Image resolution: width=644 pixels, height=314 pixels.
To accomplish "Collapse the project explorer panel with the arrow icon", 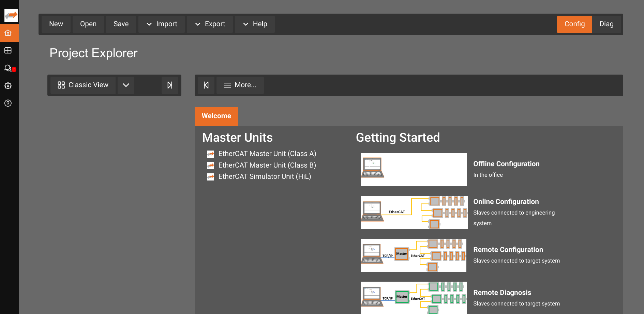I will (x=170, y=85).
